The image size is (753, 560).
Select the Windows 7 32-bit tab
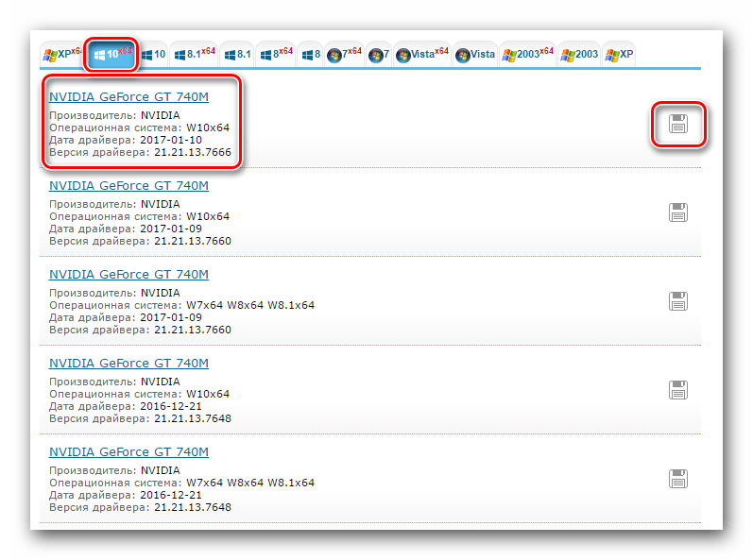[379, 54]
